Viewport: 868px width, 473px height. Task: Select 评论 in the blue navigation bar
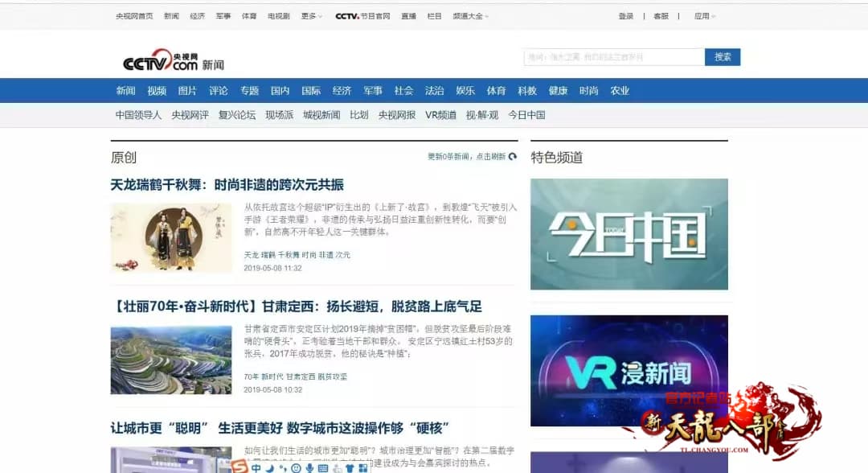[x=218, y=90]
